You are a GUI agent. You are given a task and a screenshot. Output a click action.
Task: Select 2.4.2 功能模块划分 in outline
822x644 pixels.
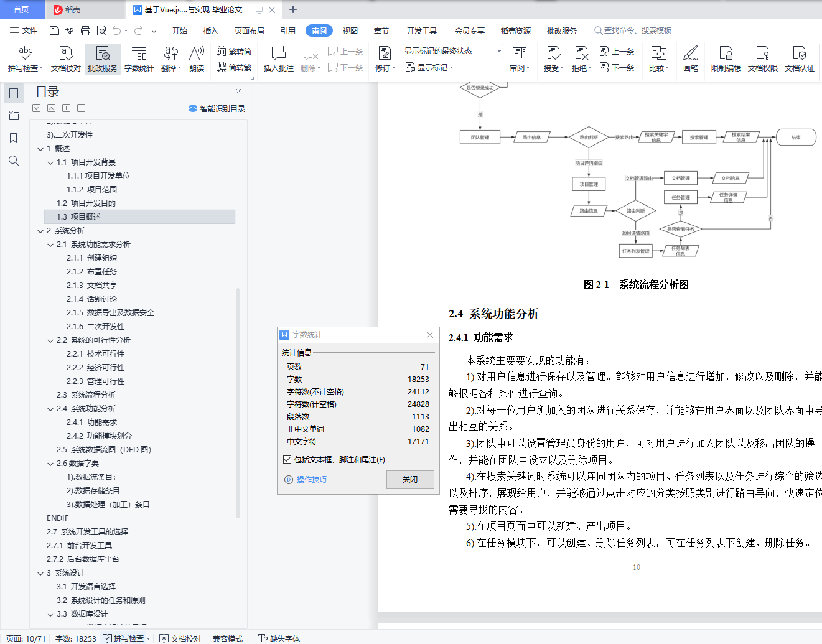99,436
